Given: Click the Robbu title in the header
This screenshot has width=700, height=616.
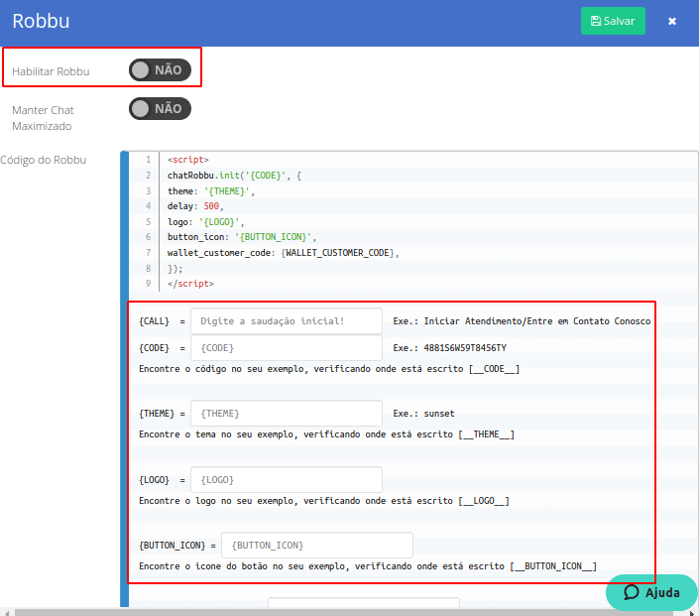Looking at the screenshot, I should click(x=41, y=21).
